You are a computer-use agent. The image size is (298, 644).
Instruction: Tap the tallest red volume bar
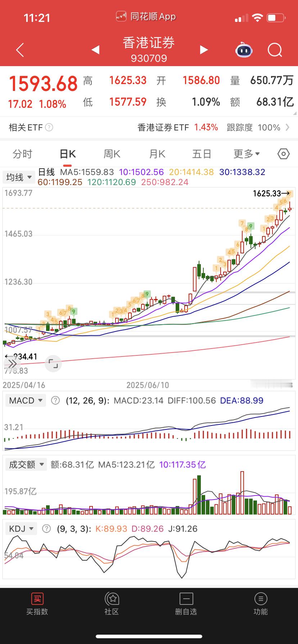pyautogui.click(x=242, y=493)
